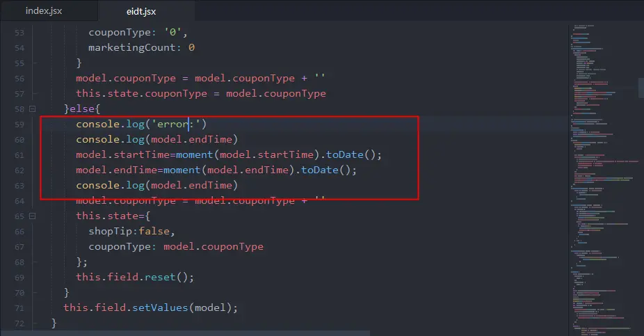Switch to the index.jsx tab

(x=44, y=10)
